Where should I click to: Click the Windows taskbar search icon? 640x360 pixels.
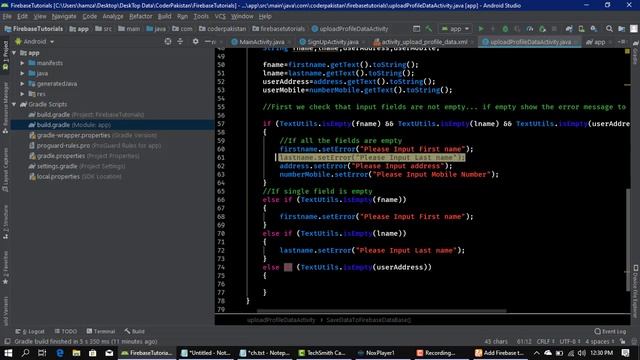25,353
